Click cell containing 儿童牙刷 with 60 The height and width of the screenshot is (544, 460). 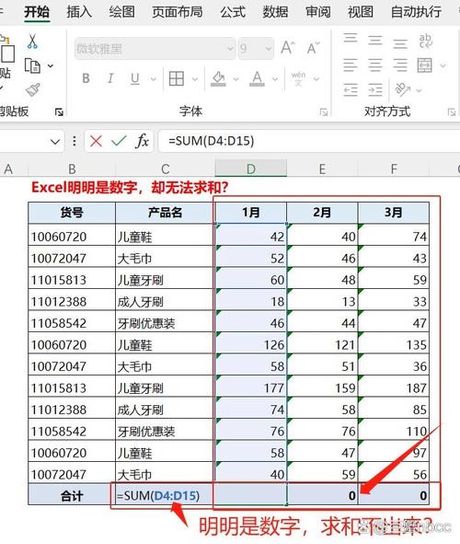165,279
